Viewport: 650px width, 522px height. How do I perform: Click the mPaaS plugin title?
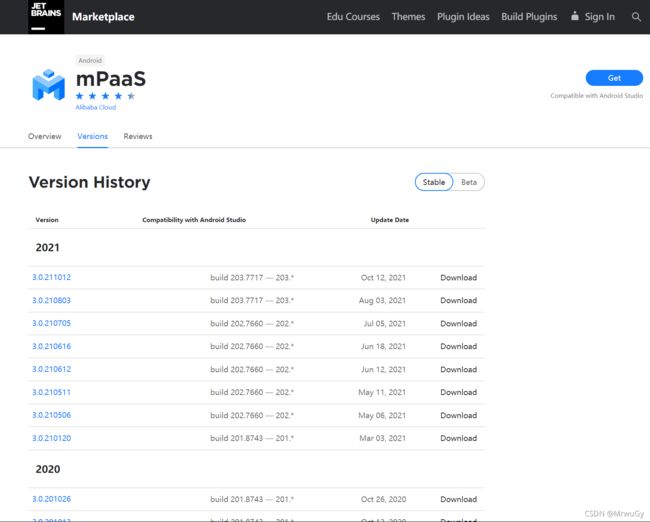(111, 79)
